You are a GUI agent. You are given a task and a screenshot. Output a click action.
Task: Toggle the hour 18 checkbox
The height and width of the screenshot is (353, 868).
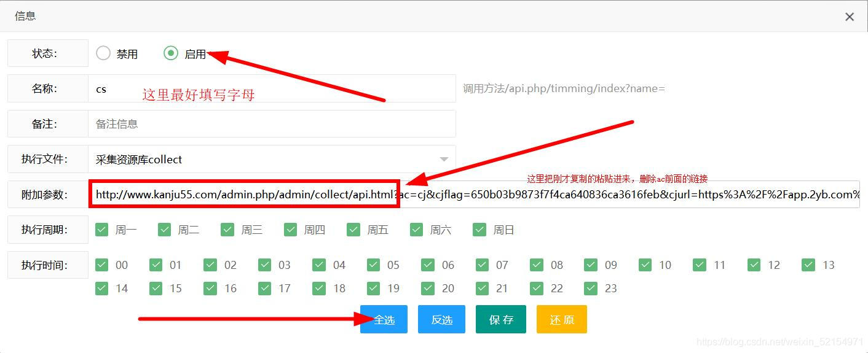pyautogui.click(x=319, y=288)
